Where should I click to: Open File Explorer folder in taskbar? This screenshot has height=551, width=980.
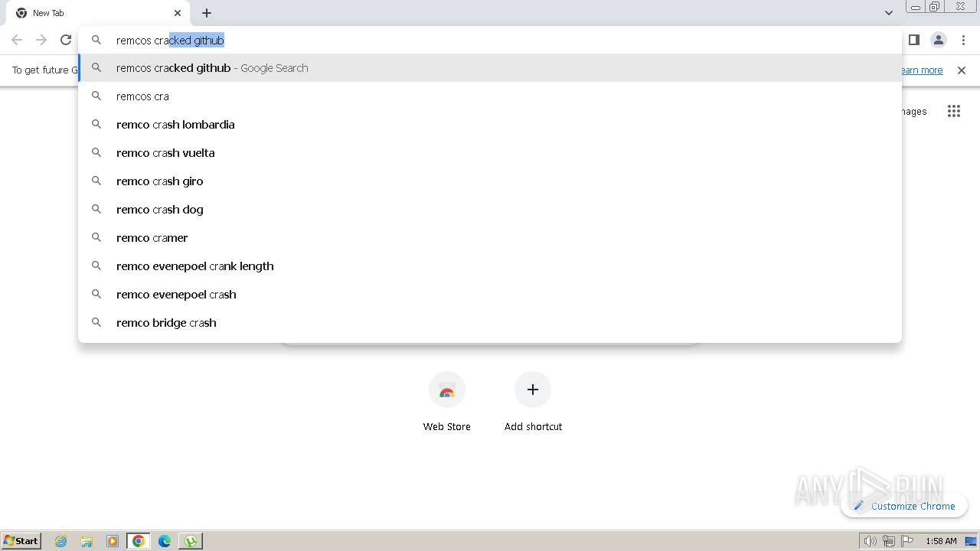(x=87, y=541)
